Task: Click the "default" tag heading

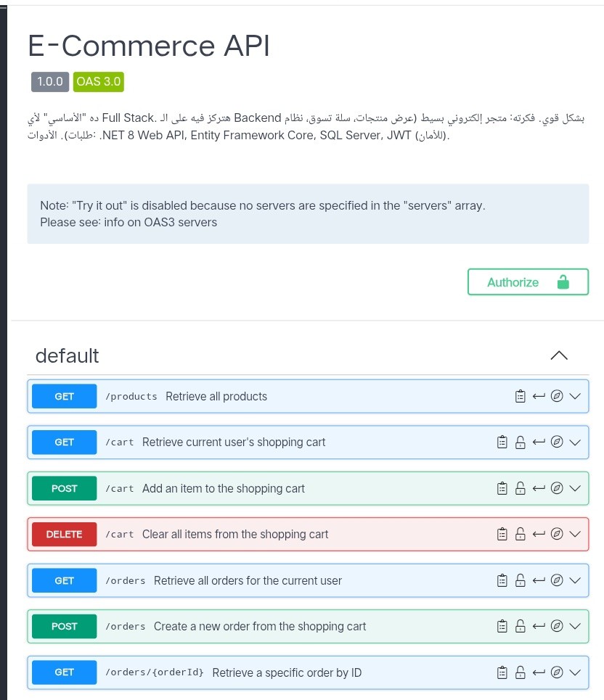Action: tap(67, 355)
